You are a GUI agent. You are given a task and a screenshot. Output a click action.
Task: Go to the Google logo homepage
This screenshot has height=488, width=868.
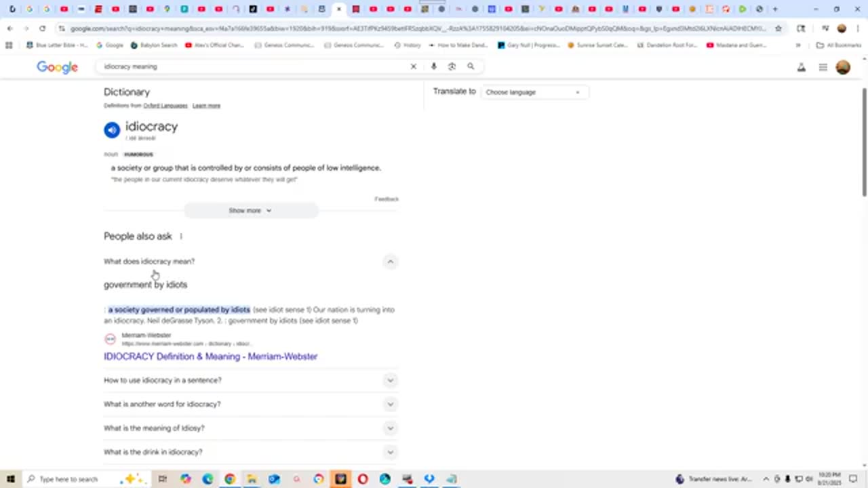[57, 67]
